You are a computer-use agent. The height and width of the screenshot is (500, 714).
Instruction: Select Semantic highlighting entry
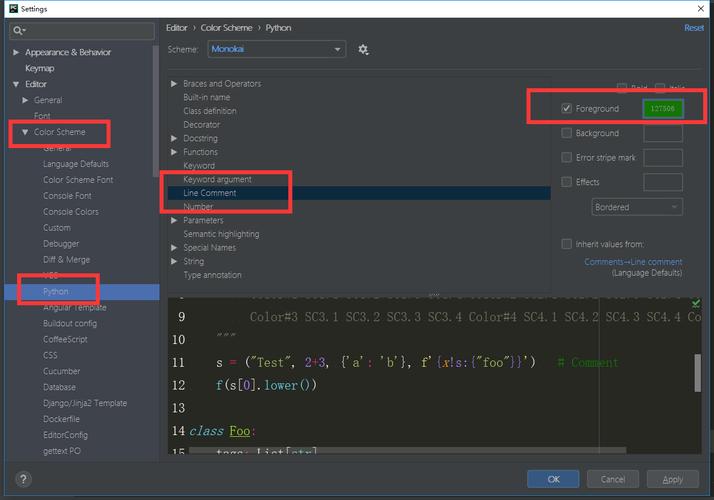(221, 234)
